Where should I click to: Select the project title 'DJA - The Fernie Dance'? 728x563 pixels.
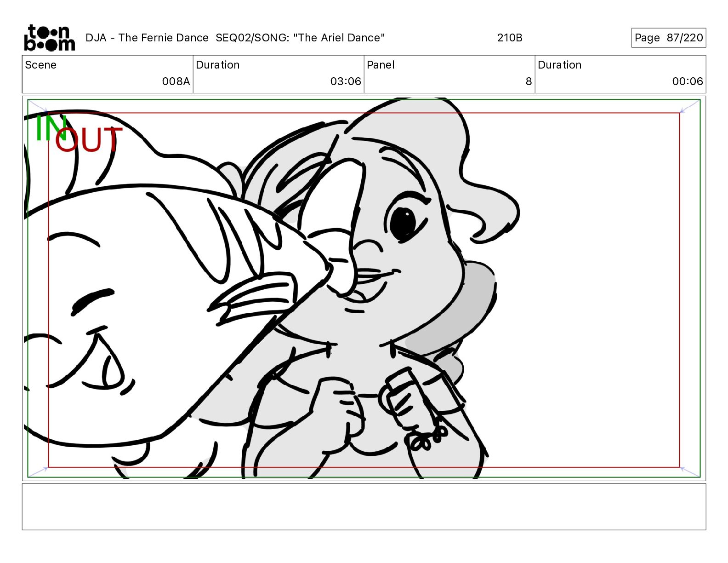[147, 38]
